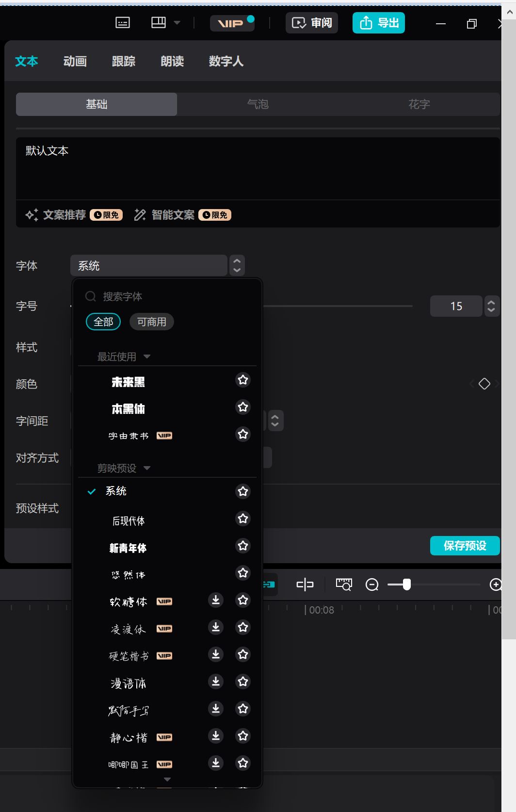This screenshot has width=516, height=812.
Task: Switch to the 动画 tab
Action: pos(75,61)
